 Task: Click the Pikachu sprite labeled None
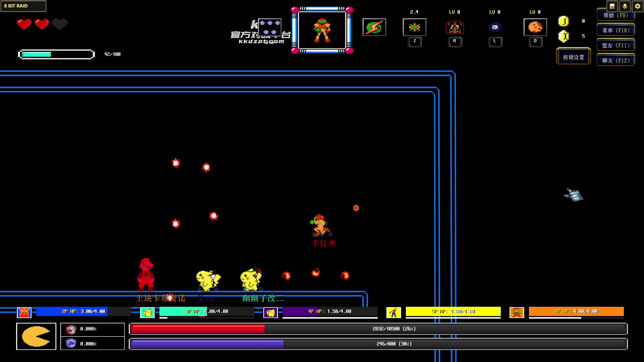coord(208,280)
